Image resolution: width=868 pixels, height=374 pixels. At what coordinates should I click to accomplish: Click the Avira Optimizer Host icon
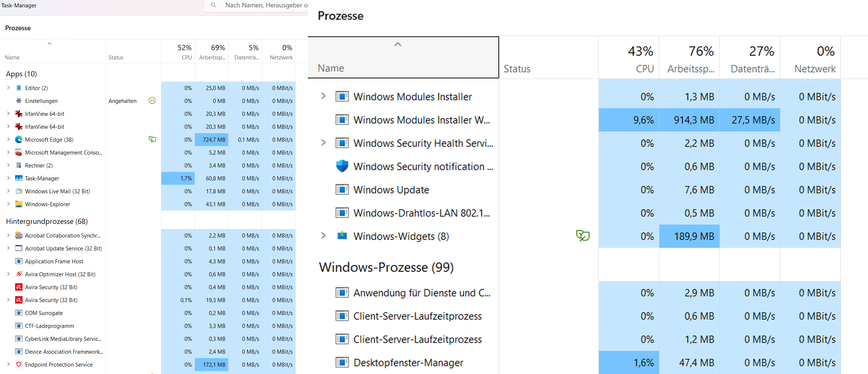[x=18, y=274]
